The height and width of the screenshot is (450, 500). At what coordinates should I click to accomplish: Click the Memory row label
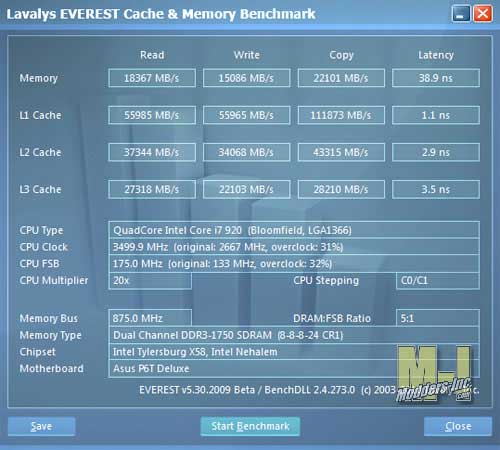pyautogui.click(x=39, y=78)
